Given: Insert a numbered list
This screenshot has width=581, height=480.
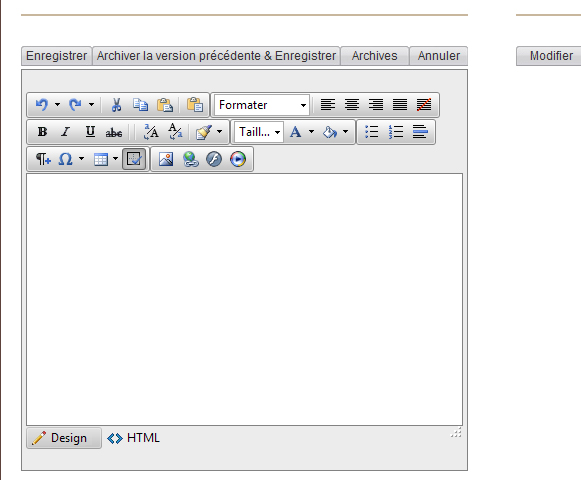Looking at the screenshot, I should point(396,132).
